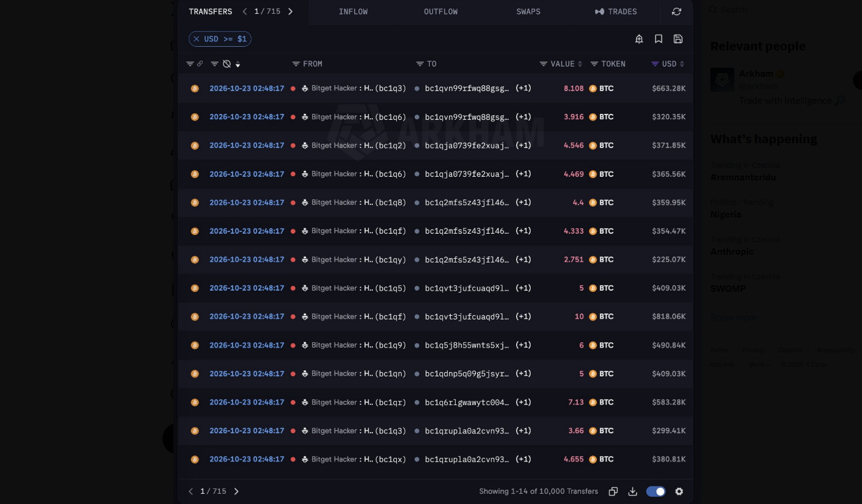Select the TRANSFERS tab
Viewport: 862px width, 504px height.
(x=210, y=11)
